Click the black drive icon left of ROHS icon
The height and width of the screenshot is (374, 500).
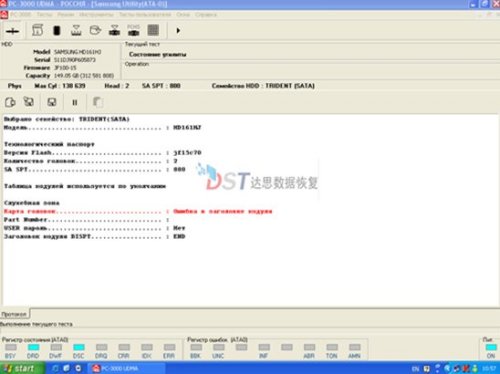pos(114,30)
